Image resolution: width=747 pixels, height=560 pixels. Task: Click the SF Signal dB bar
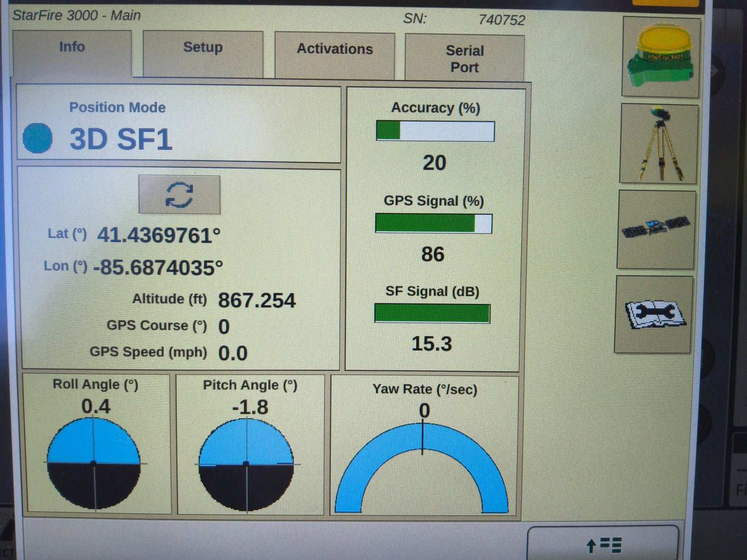coord(432,314)
